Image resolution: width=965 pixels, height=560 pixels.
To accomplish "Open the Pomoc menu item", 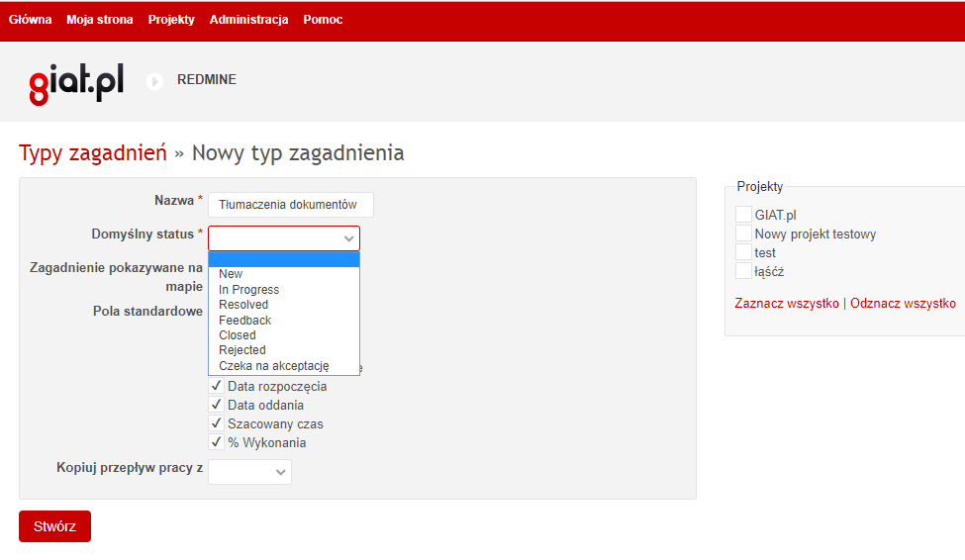I will coord(323,20).
